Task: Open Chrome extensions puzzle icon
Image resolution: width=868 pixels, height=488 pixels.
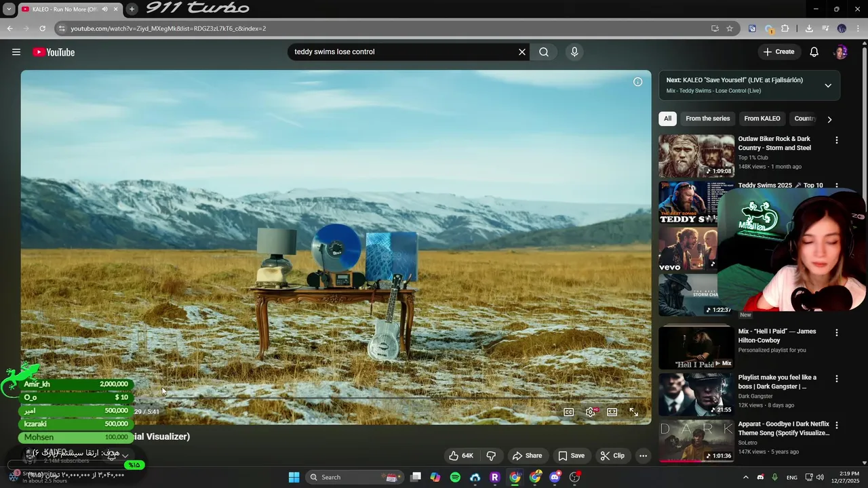Action: point(785,28)
